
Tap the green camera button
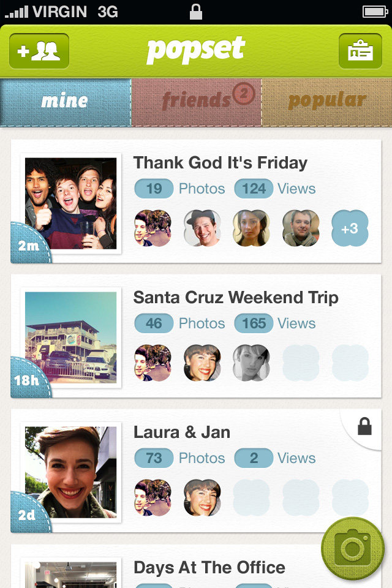coord(353,548)
